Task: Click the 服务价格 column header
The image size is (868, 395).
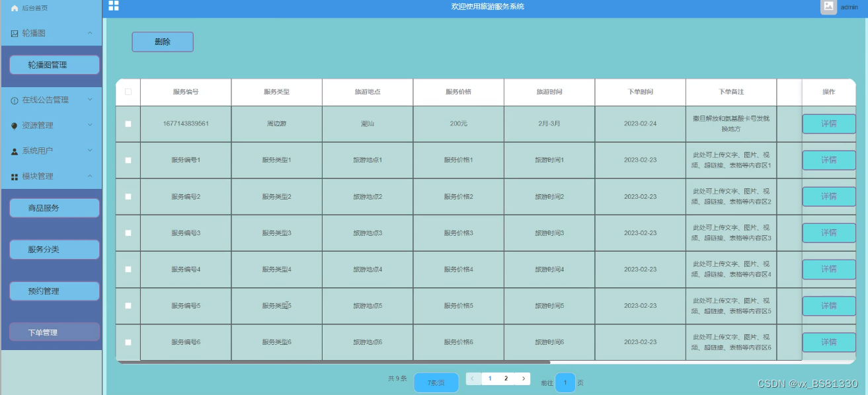Action: pyautogui.click(x=458, y=92)
